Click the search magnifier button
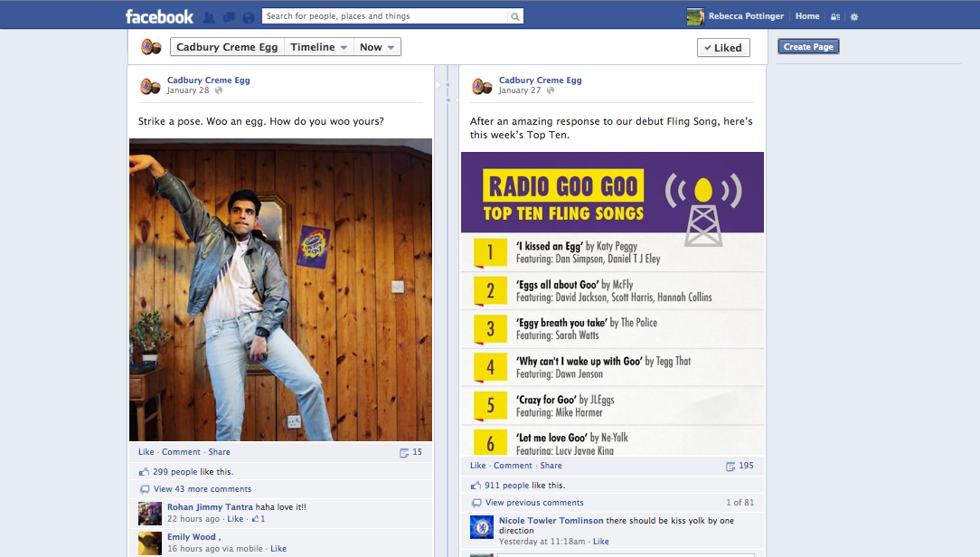This screenshot has width=980, height=557. pos(515,16)
